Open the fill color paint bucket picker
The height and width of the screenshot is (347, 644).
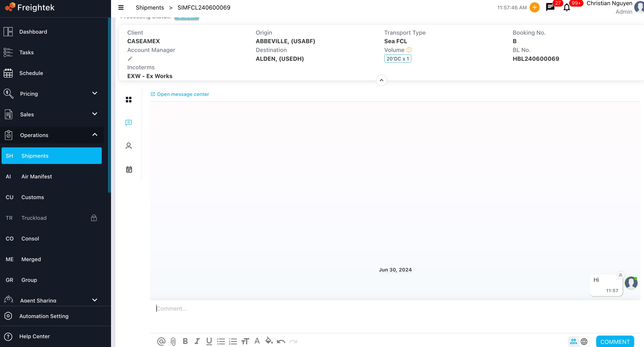pyautogui.click(x=269, y=341)
